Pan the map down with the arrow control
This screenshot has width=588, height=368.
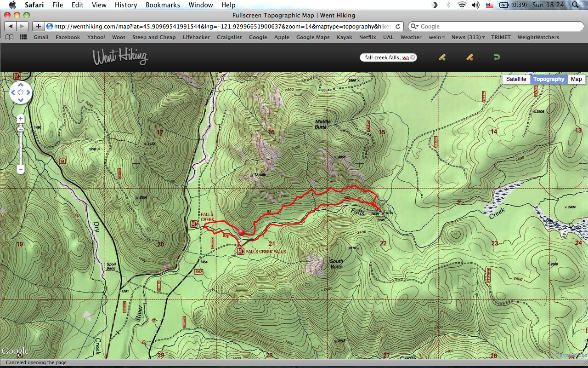coord(21,100)
